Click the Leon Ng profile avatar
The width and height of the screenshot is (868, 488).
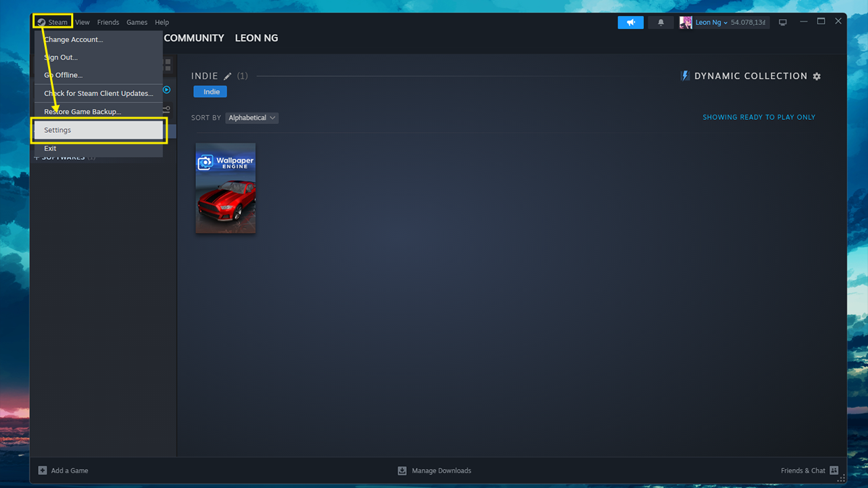point(686,22)
